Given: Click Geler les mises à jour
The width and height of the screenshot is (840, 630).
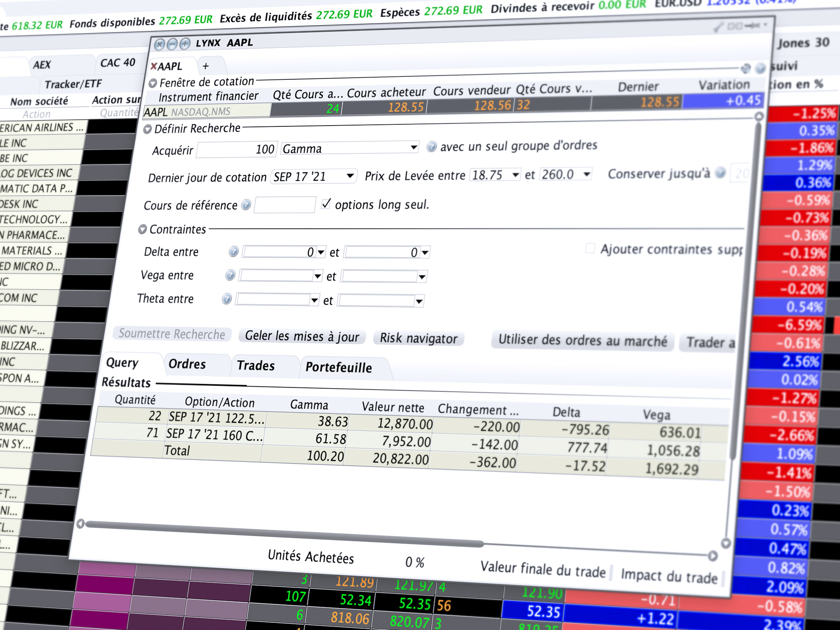Looking at the screenshot, I should [x=302, y=336].
